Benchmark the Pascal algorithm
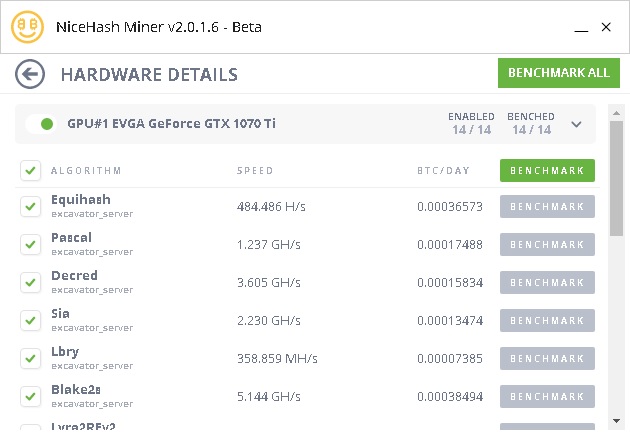Image resolution: width=630 pixels, height=440 pixels. (547, 244)
